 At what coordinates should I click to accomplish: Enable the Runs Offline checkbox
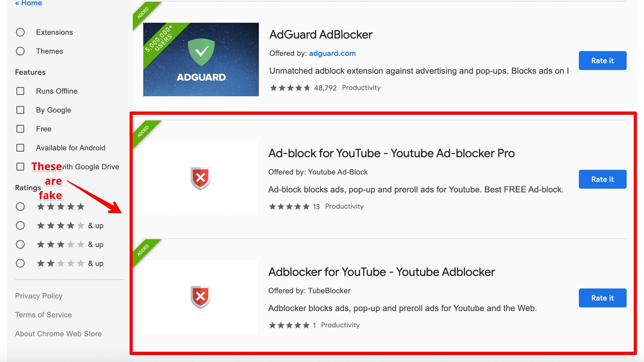[20, 91]
